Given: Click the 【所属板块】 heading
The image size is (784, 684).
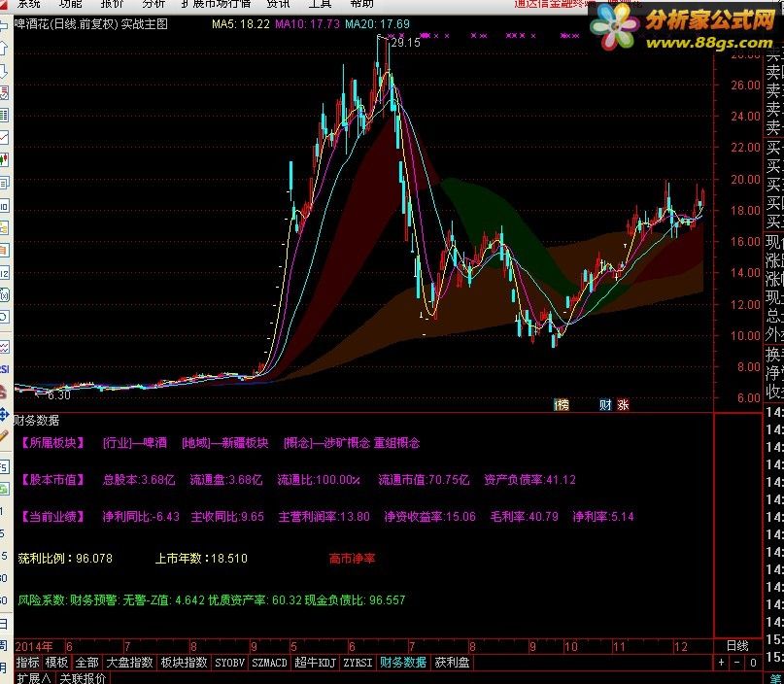Looking at the screenshot, I should click(x=52, y=442).
